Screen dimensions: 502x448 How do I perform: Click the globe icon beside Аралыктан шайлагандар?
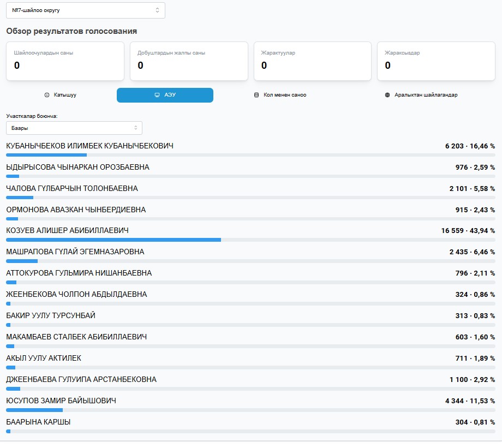point(388,95)
